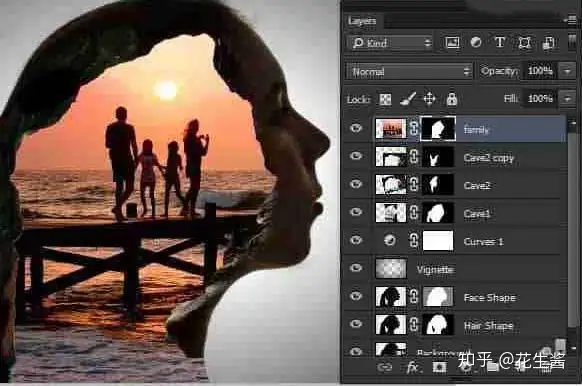Click the Add layer mask icon
This screenshot has width=582, height=386.
(439, 367)
